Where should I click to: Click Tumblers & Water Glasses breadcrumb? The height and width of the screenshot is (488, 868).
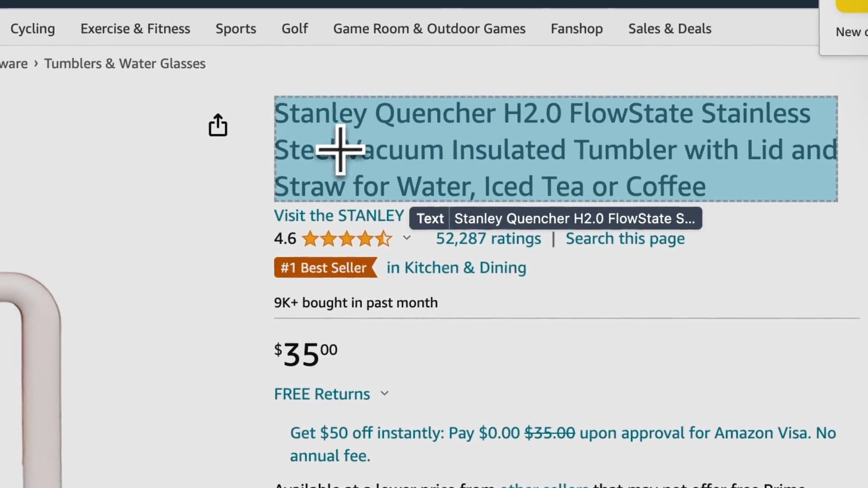tap(125, 64)
